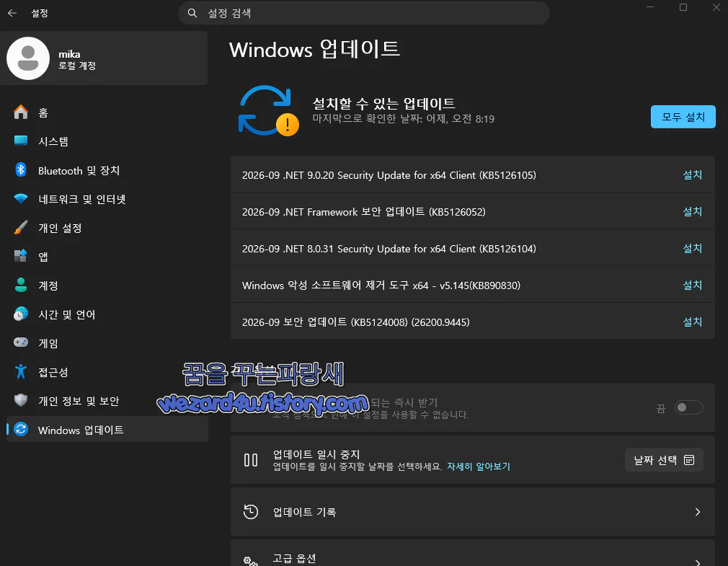Open 앱 settings page
The height and width of the screenshot is (566, 728).
107,257
